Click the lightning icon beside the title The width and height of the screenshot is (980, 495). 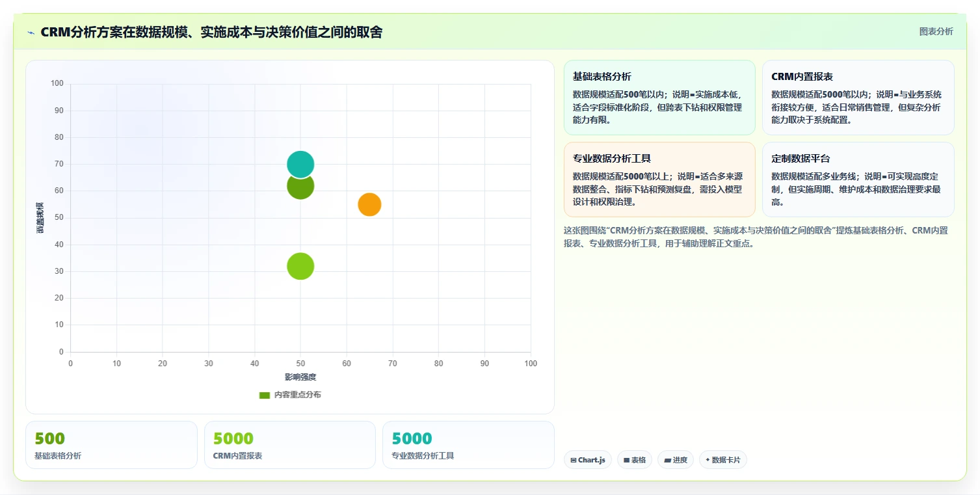[x=31, y=32]
